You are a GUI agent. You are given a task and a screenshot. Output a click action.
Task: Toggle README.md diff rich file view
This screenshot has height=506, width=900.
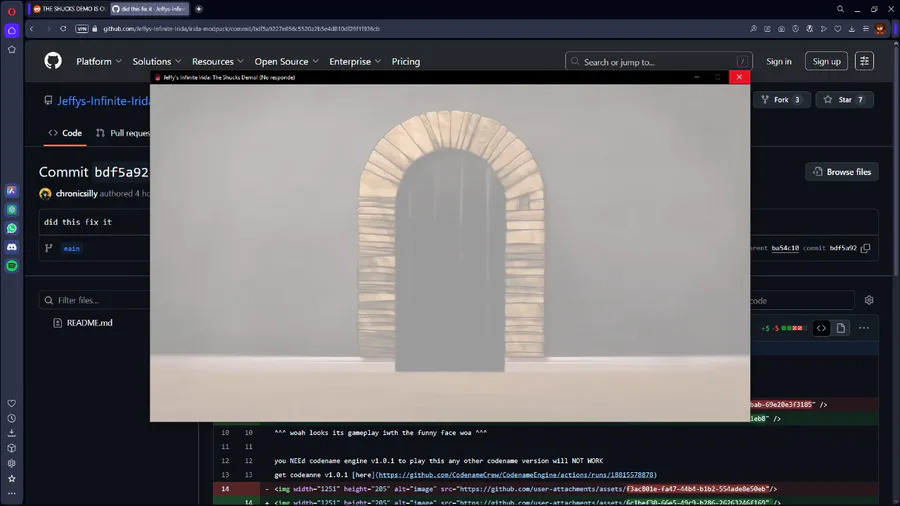click(x=841, y=328)
